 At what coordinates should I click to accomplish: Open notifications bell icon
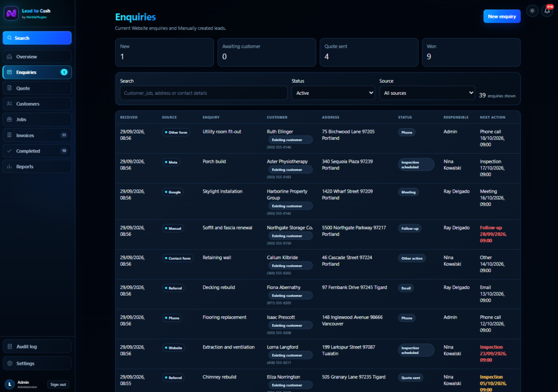pos(547,11)
